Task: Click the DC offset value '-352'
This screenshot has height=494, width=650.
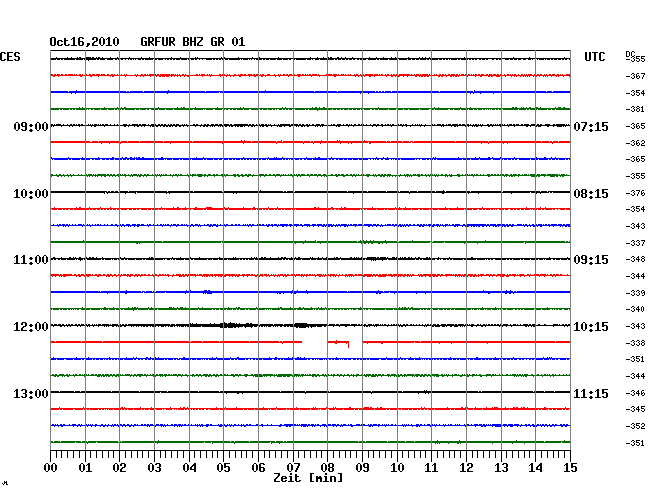Action: point(635,426)
